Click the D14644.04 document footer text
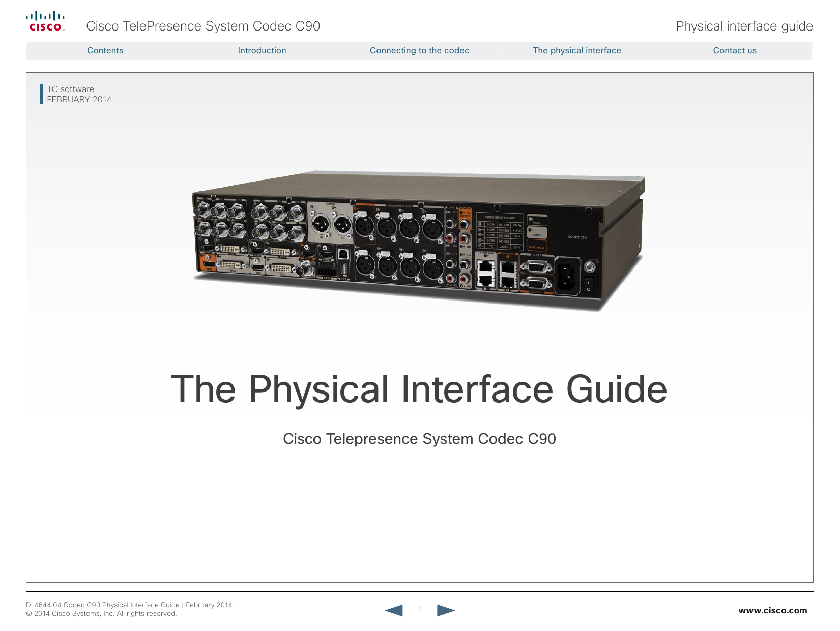Viewport: 840px width, 631px height. coord(130,605)
